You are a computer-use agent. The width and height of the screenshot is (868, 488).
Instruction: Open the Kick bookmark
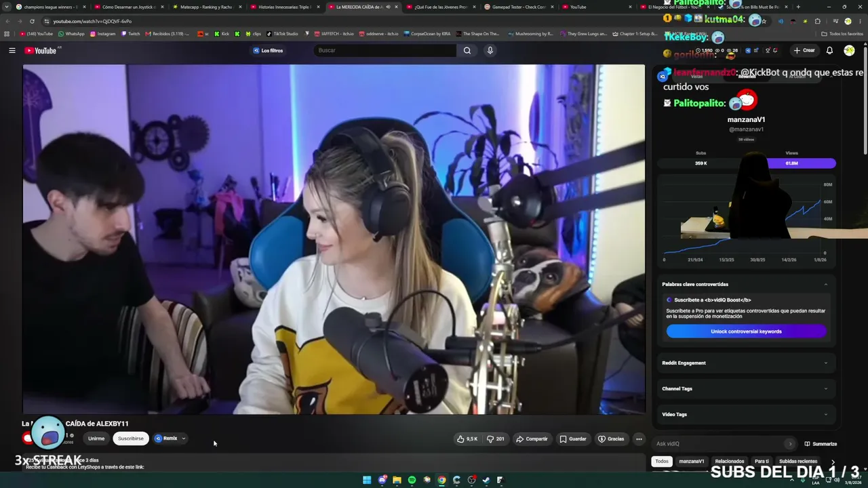(x=222, y=34)
